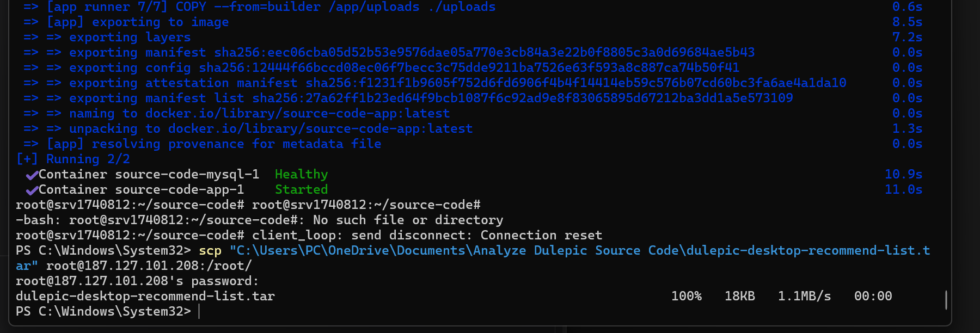The image size is (980, 333).
Task: Click "dulepic-desktop-recommend-list.tar" transfer filename
Action: tap(145, 296)
